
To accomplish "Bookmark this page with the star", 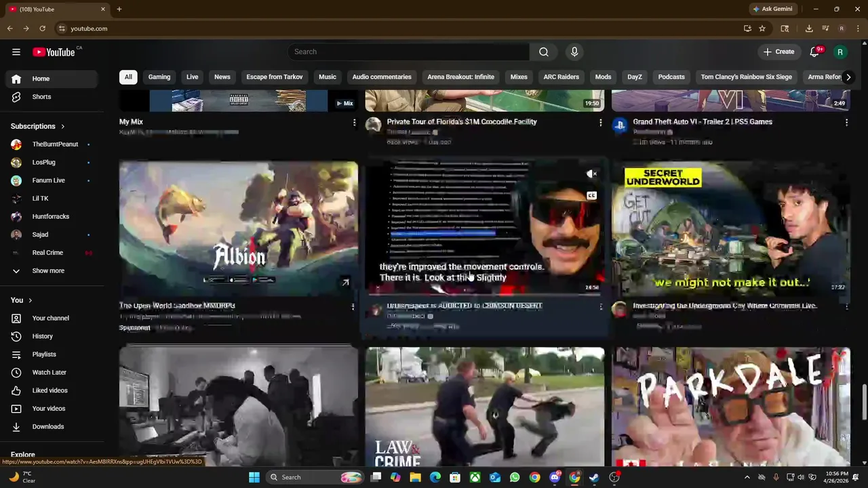I will pos(762,28).
